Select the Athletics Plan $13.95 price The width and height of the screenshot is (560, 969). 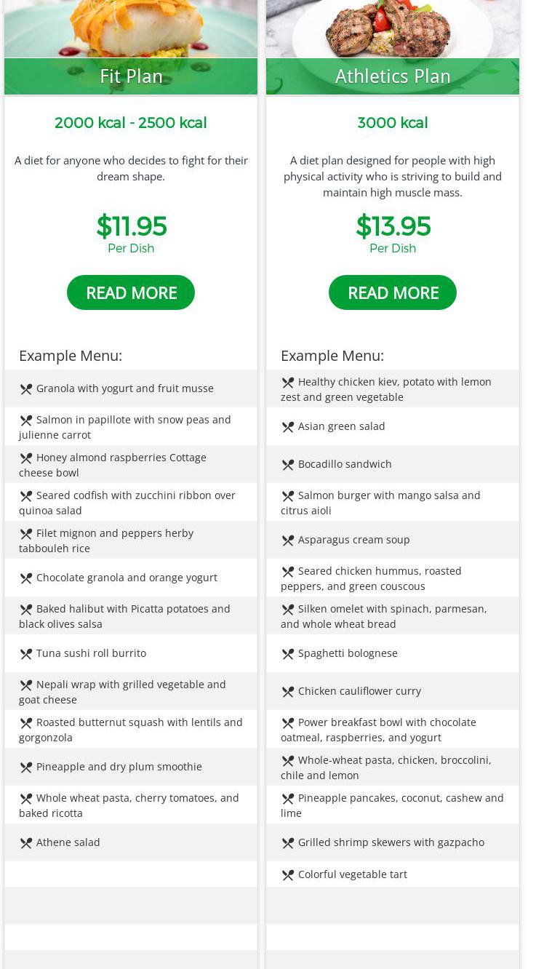pyautogui.click(x=393, y=226)
